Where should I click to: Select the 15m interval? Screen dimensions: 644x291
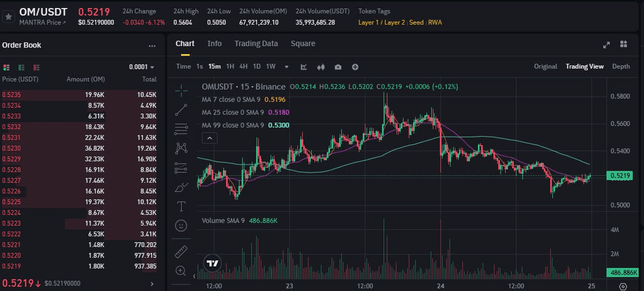click(214, 66)
